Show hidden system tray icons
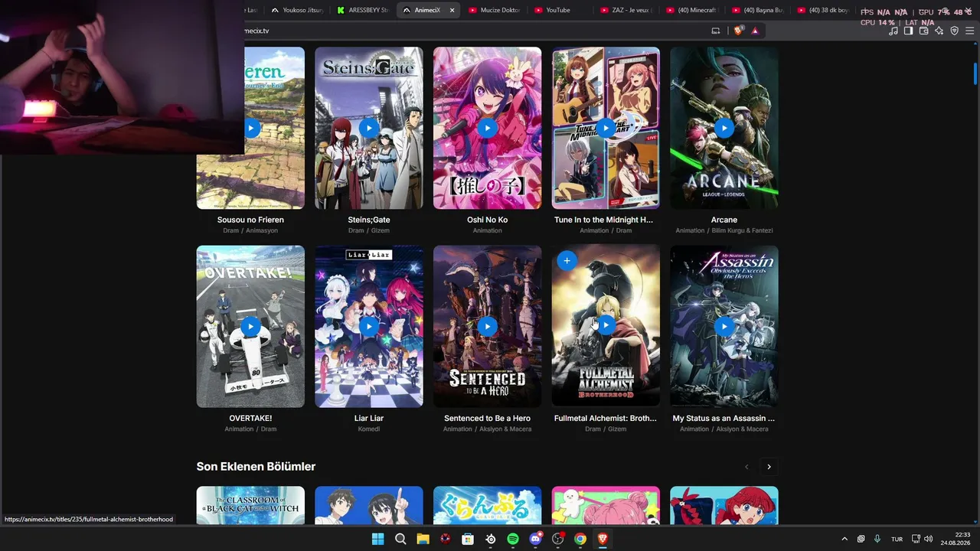This screenshot has width=980, height=551. coord(844,539)
